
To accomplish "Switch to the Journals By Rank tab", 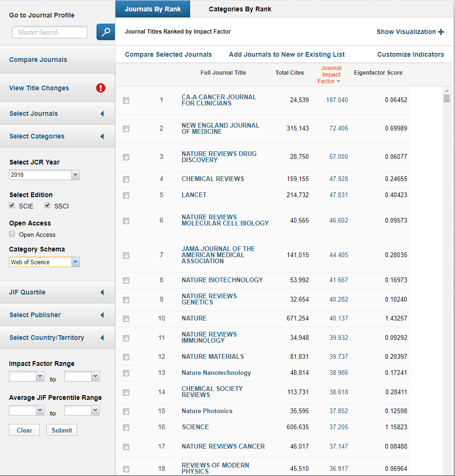I will pos(153,9).
